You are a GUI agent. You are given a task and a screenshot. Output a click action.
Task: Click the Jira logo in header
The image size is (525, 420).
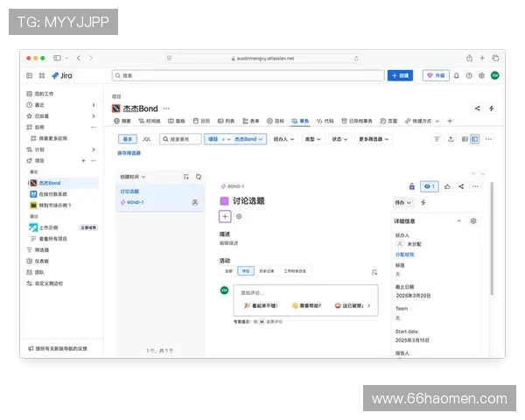click(62, 76)
